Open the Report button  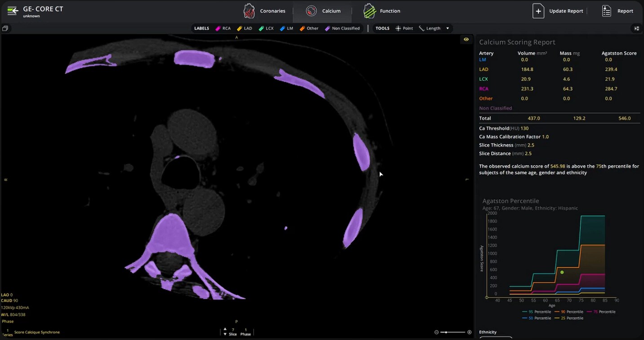(617, 11)
